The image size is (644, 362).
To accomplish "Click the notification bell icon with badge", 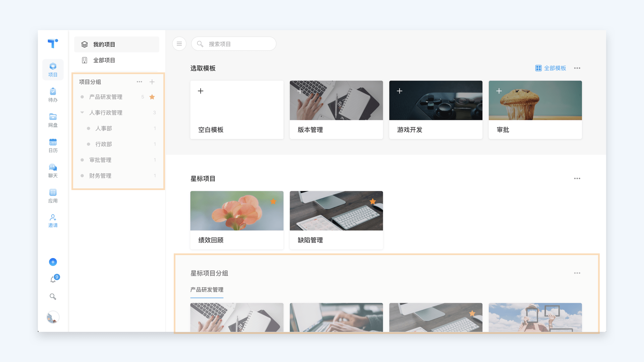I will pyautogui.click(x=53, y=279).
